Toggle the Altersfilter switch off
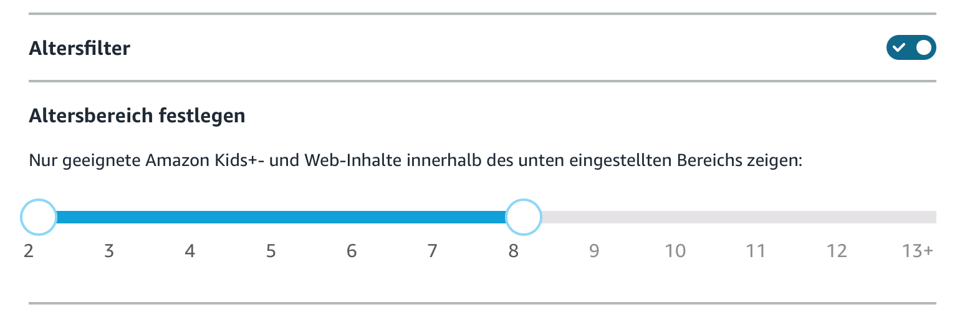This screenshot has width=980, height=317. (x=911, y=47)
